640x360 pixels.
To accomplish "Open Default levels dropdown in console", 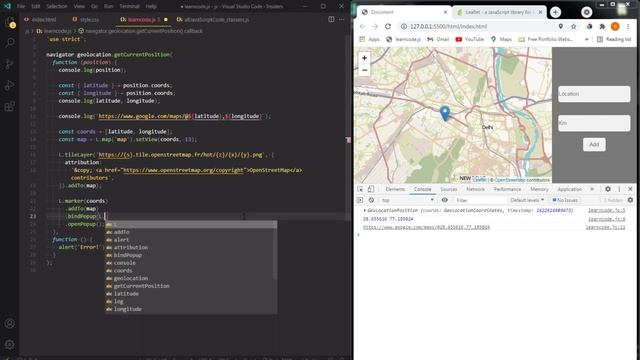I will click(x=527, y=200).
